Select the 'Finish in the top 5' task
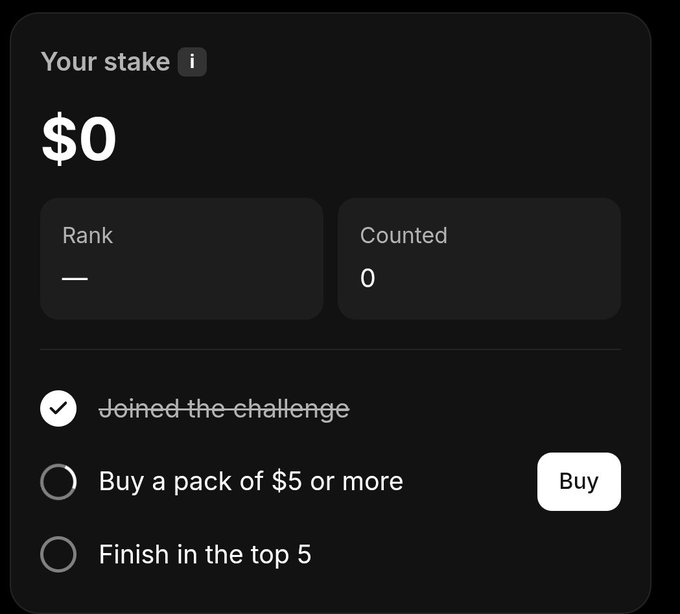The image size is (680, 614). pos(205,554)
